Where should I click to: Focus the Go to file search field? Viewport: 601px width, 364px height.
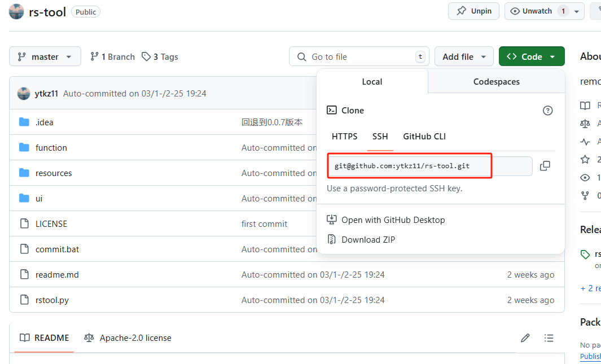click(359, 56)
